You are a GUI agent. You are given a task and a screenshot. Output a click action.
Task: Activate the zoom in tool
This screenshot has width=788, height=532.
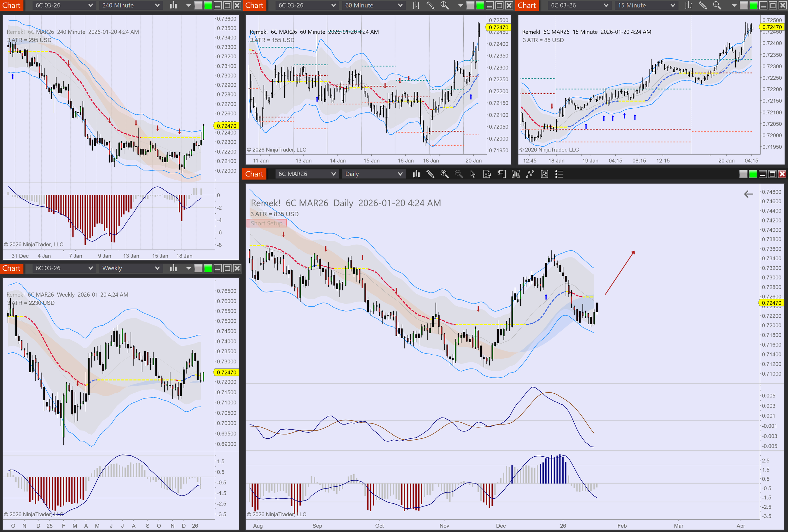pyautogui.click(x=445, y=174)
